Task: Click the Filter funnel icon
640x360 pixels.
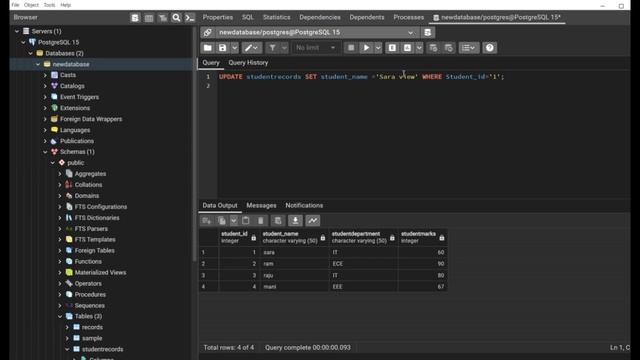Action: pyautogui.click(x=272, y=48)
